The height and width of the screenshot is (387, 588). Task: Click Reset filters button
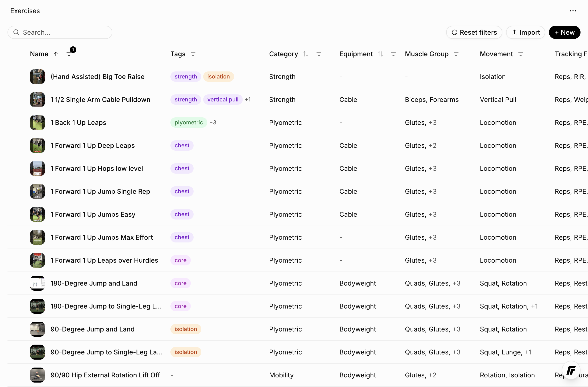pyautogui.click(x=474, y=32)
